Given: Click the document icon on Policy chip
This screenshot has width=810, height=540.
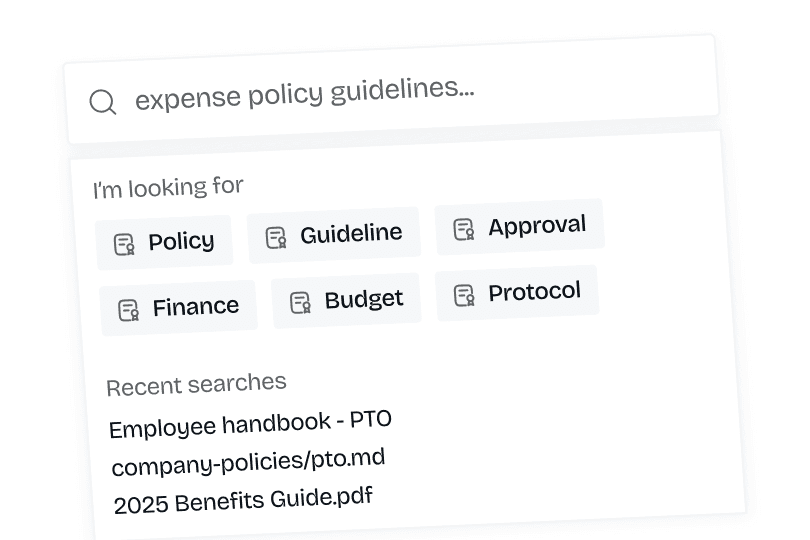Looking at the screenshot, I should pyautogui.click(x=124, y=244).
